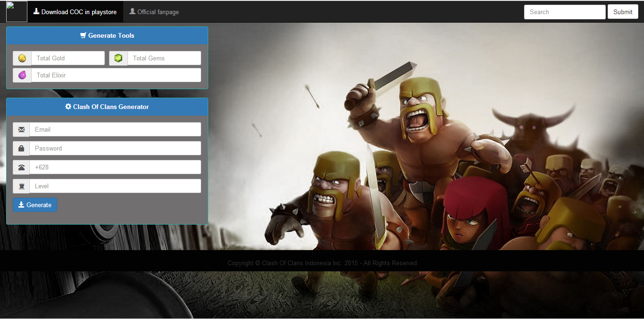Fill in the Total Gold field

pos(68,58)
